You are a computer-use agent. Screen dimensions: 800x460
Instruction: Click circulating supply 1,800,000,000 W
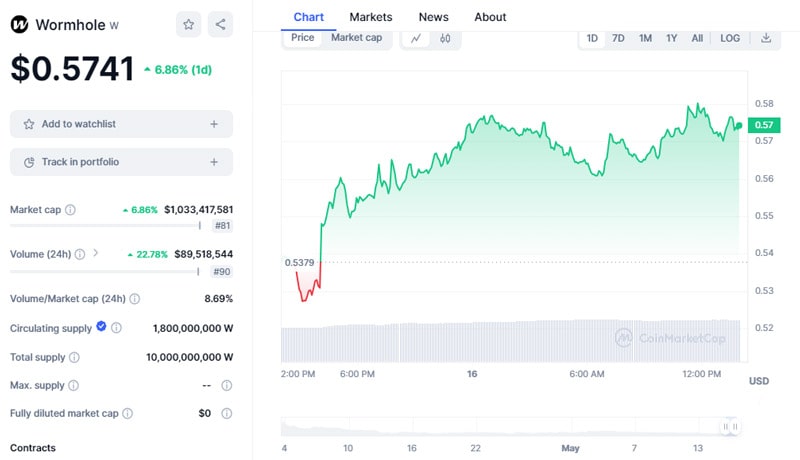click(x=193, y=328)
